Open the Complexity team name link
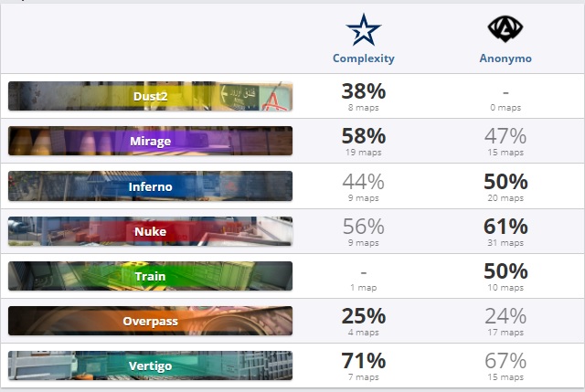The image size is (585, 392). 363,58
